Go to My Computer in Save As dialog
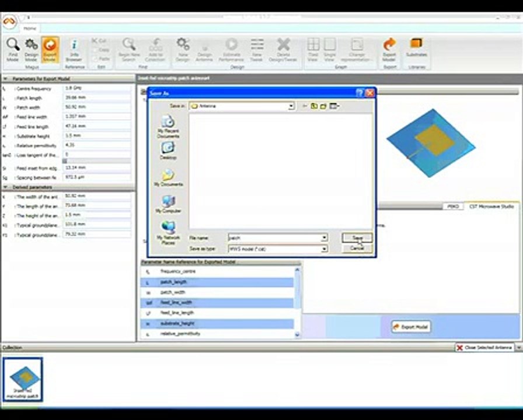 [168, 204]
